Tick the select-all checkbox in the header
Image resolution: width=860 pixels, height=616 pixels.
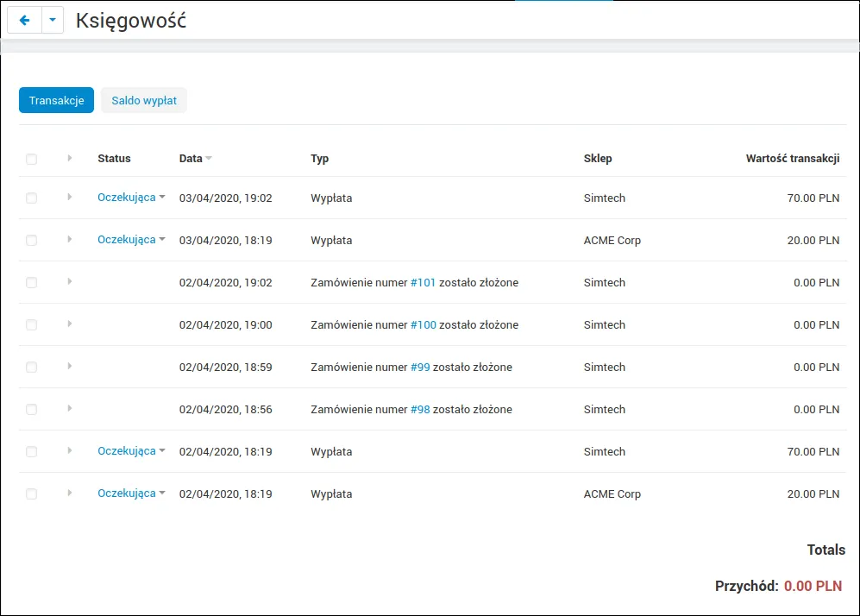pyautogui.click(x=31, y=159)
